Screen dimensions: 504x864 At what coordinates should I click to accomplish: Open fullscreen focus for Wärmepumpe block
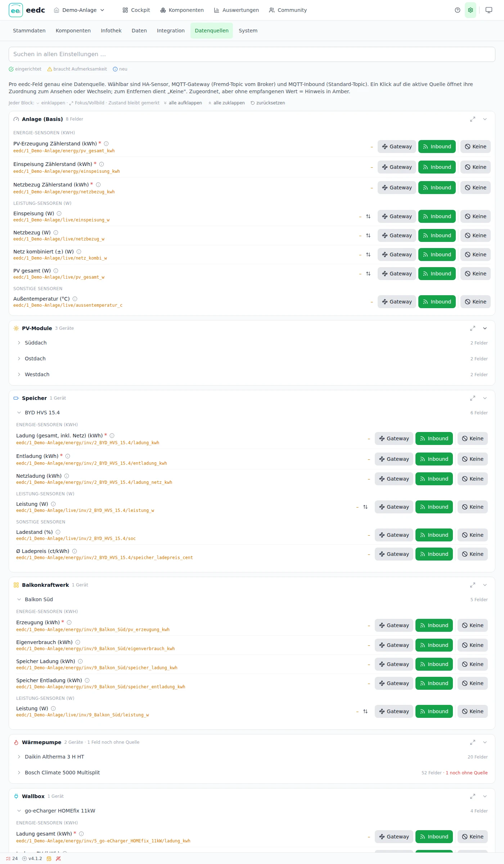473,742
